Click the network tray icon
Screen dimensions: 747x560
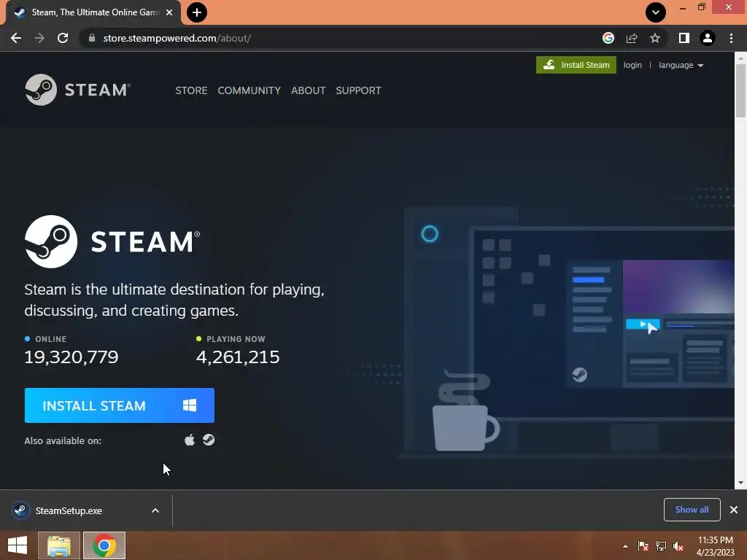[661, 546]
